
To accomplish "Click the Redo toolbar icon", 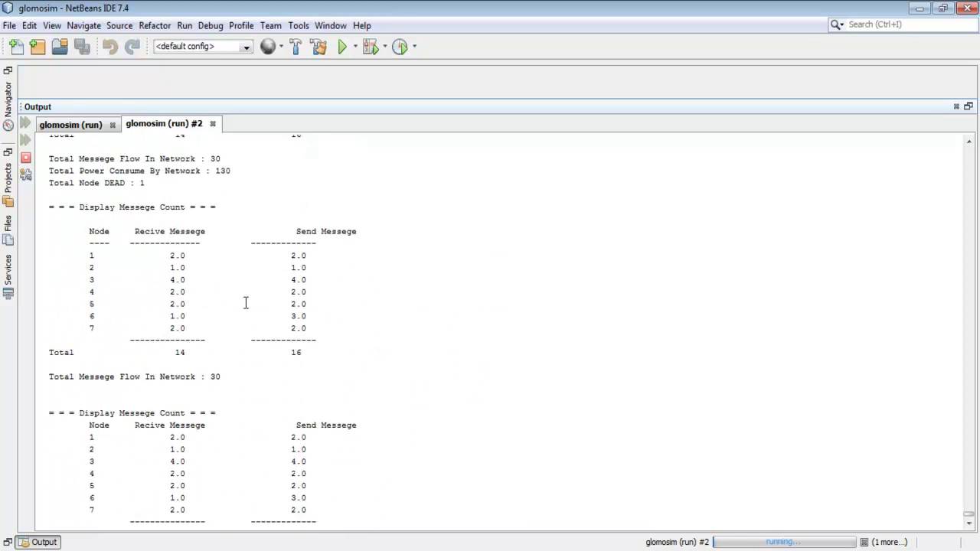I will tap(132, 47).
